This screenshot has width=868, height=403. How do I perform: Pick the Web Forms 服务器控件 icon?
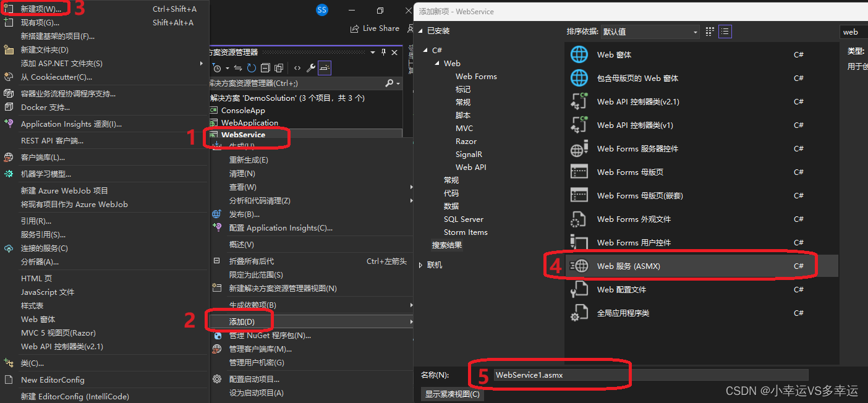tap(579, 148)
